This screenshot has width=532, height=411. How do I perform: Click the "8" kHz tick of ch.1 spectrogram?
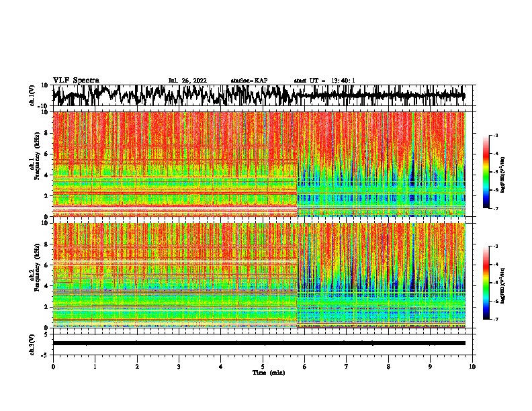click(46, 133)
